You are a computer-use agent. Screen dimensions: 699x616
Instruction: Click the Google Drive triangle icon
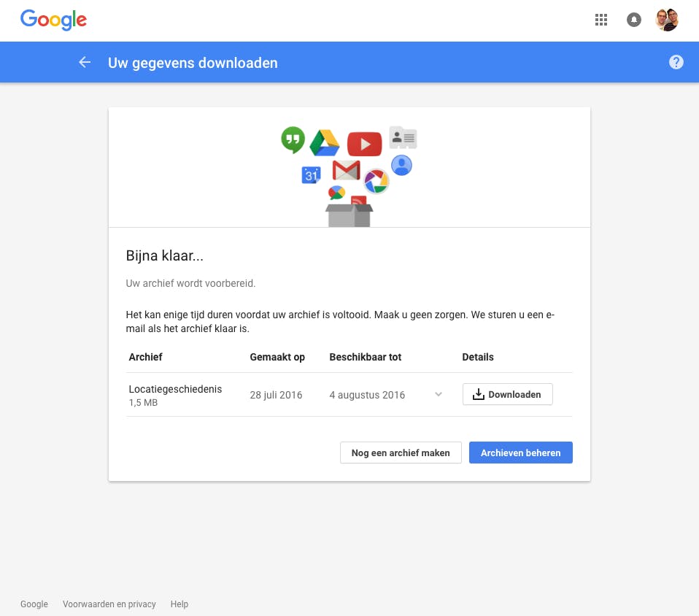tap(325, 143)
